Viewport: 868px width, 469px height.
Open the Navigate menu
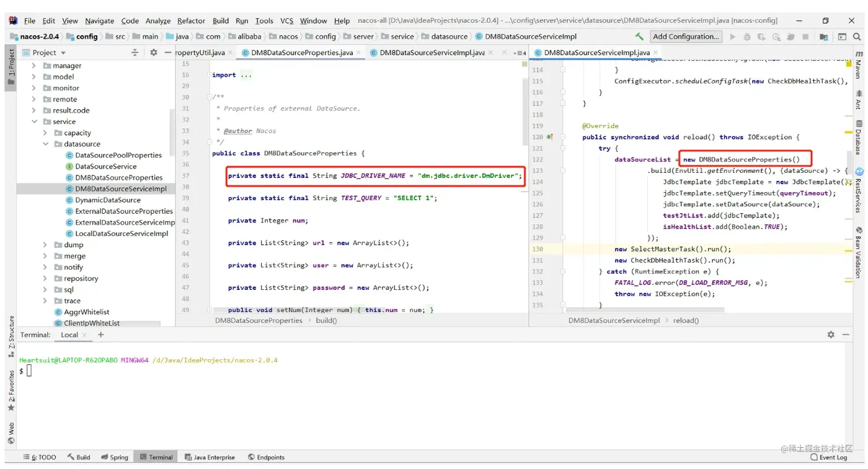[99, 20]
